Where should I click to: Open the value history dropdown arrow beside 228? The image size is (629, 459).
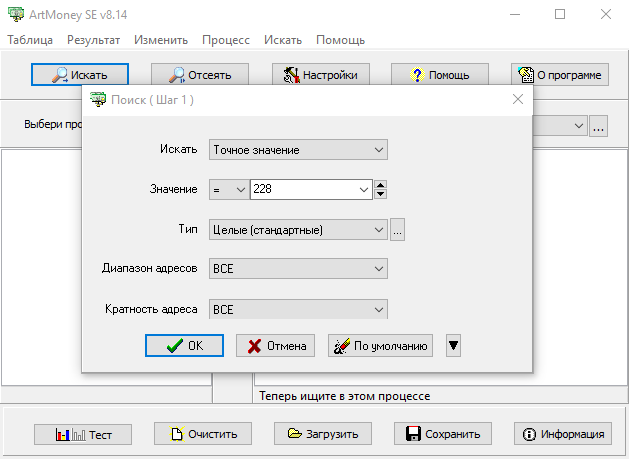click(x=364, y=189)
